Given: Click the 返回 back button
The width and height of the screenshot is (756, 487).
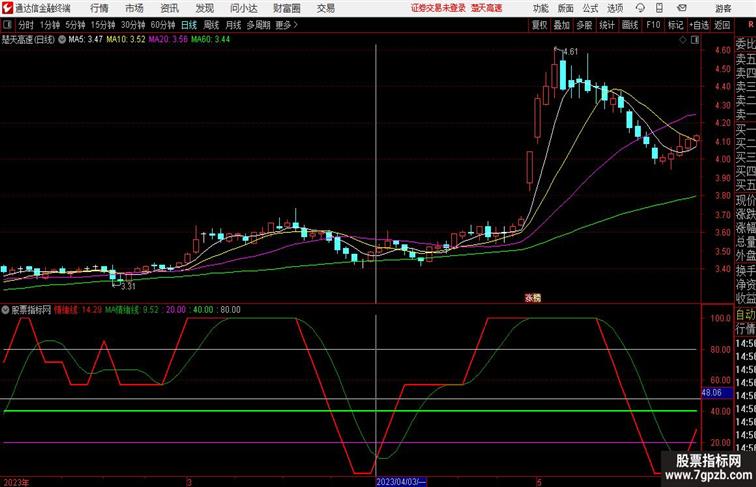Looking at the screenshot, I should [722, 25].
